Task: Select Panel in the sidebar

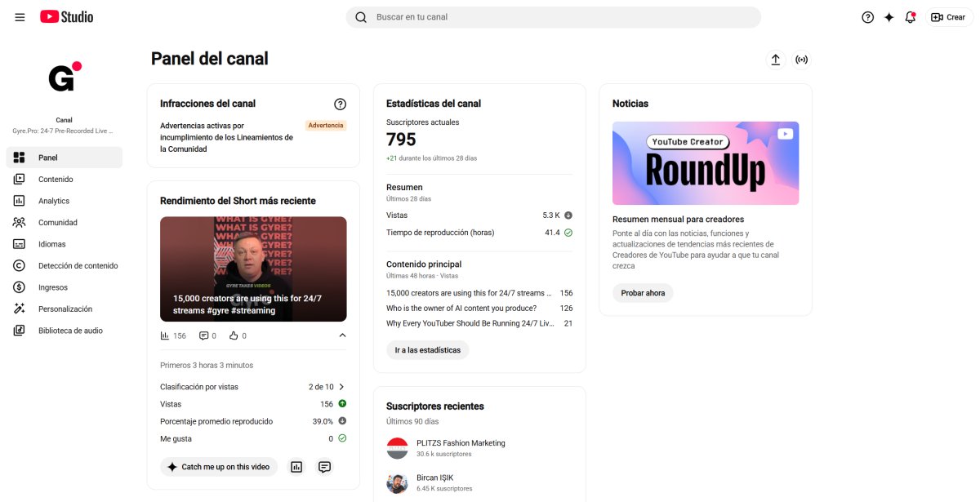Action: point(64,158)
